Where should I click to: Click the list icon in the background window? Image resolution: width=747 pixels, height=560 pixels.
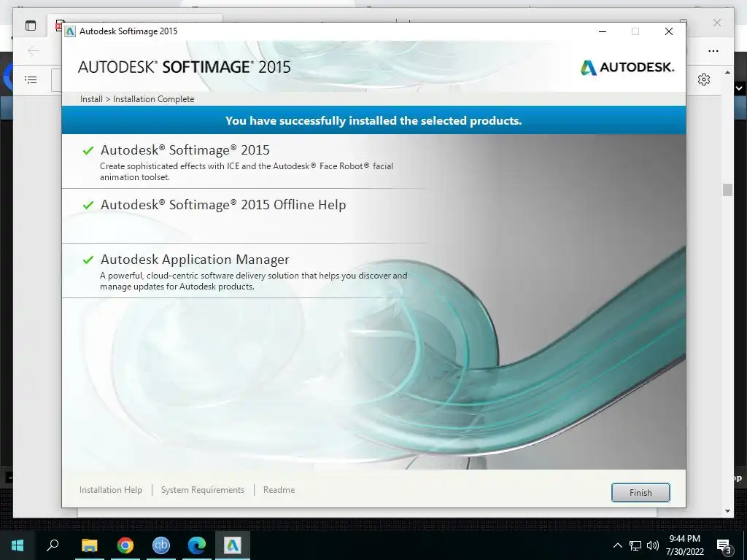click(31, 79)
